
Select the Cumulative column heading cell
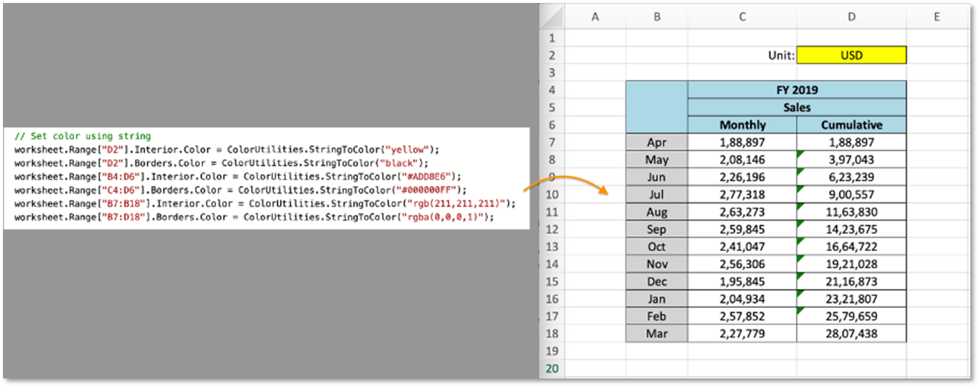tap(851, 125)
